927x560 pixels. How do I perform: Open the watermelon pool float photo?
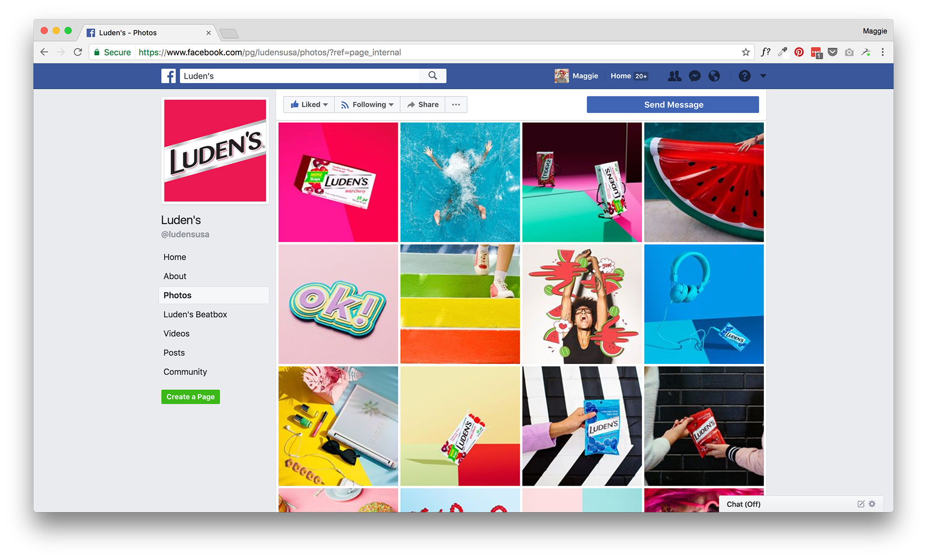(x=704, y=182)
